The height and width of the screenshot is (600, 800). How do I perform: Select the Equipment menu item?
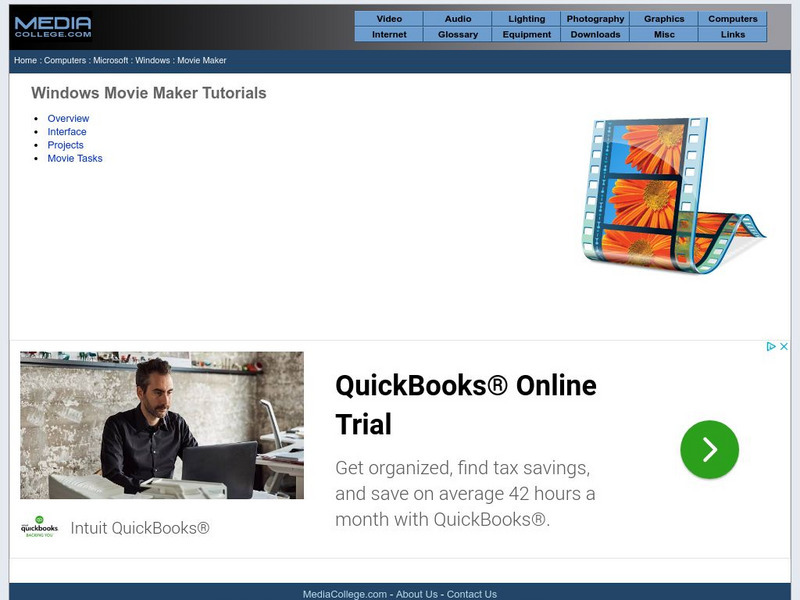pos(527,34)
